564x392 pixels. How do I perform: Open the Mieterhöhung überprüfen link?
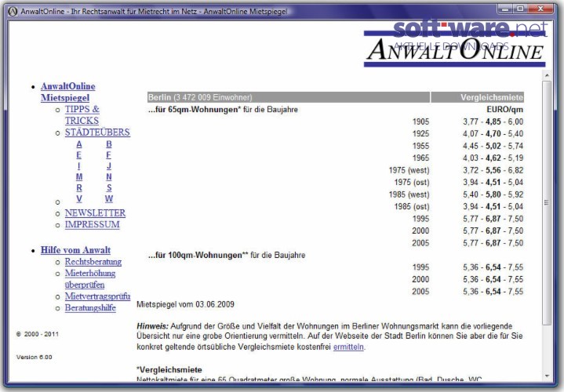tap(90, 279)
